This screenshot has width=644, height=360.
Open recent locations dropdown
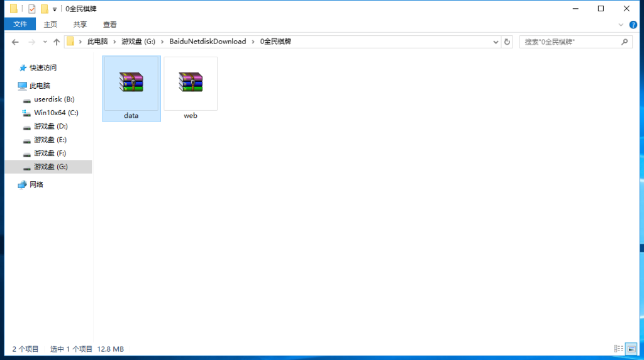click(45, 42)
